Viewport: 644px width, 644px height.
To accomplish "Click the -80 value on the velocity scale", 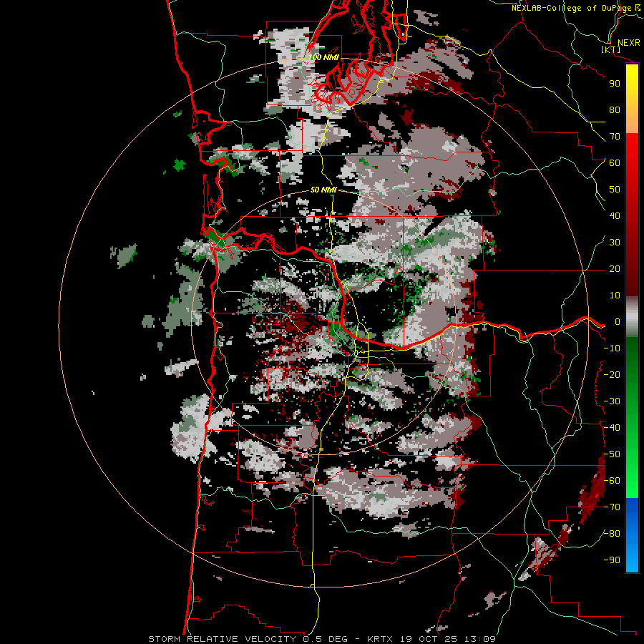I will click(x=612, y=534).
